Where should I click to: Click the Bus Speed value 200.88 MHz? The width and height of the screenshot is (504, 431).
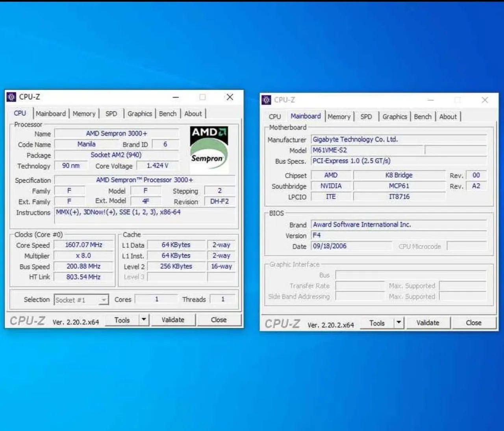click(83, 266)
